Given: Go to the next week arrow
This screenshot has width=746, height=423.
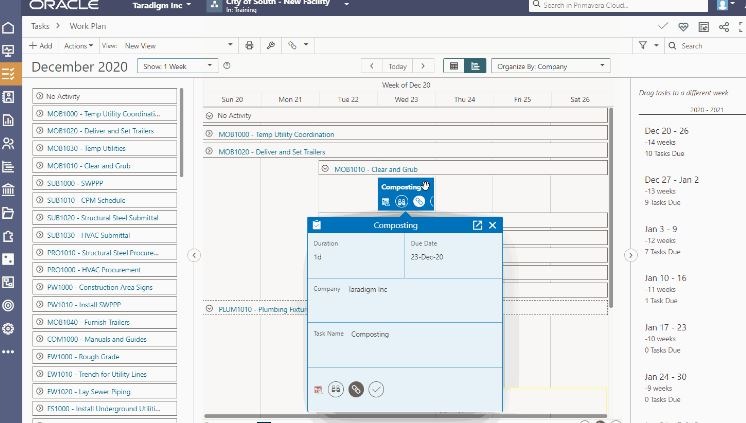Looking at the screenshot, I should (x=423, y=66).
